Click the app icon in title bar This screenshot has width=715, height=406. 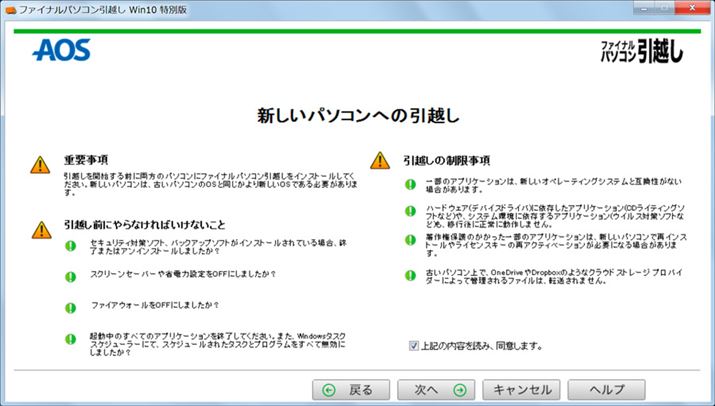[10, 10]
